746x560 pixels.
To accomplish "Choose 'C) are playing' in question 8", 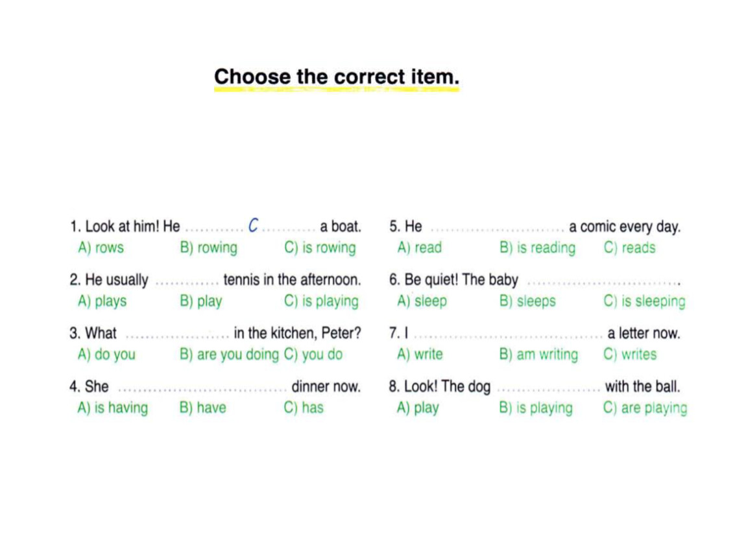I will click(x=645, y=408).
